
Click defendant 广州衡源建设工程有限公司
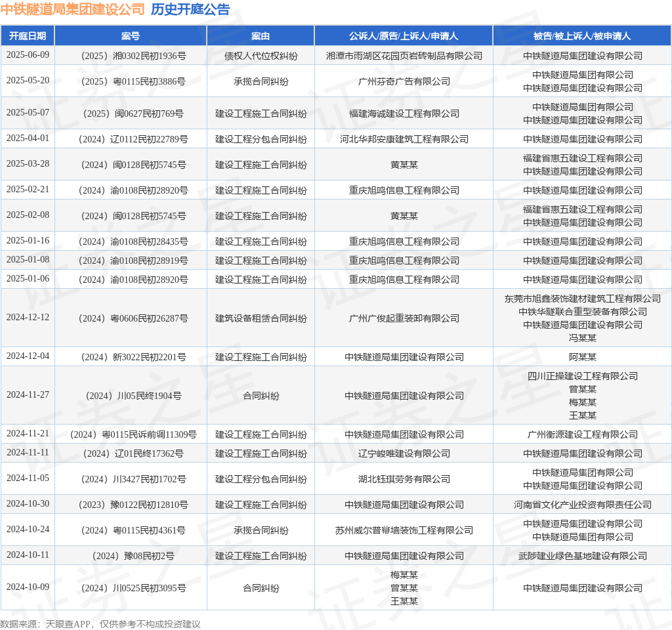pyautogui.click(x=582, y=434)
